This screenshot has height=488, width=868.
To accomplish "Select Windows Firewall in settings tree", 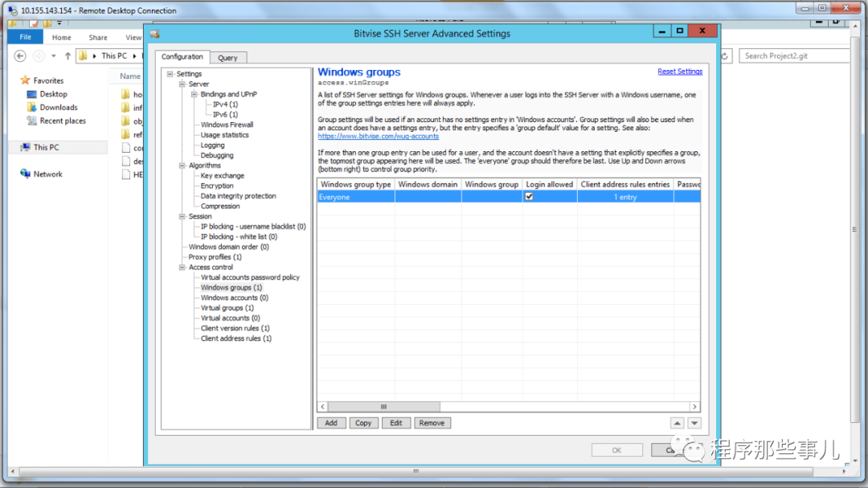I will [227, 125].
